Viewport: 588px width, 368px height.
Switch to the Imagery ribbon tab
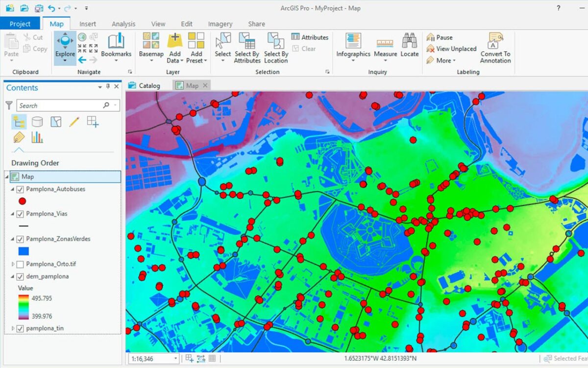coord(220,24)
